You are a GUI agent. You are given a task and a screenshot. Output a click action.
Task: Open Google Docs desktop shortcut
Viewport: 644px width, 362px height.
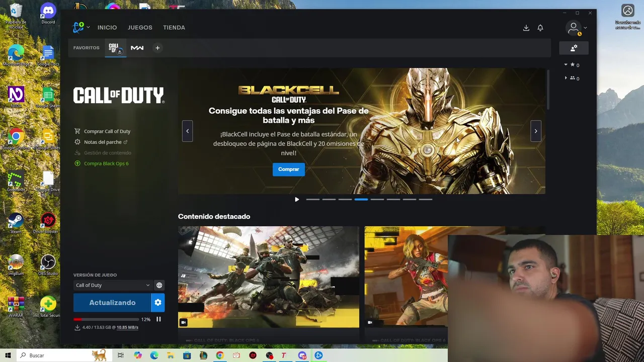coord(48,56)
